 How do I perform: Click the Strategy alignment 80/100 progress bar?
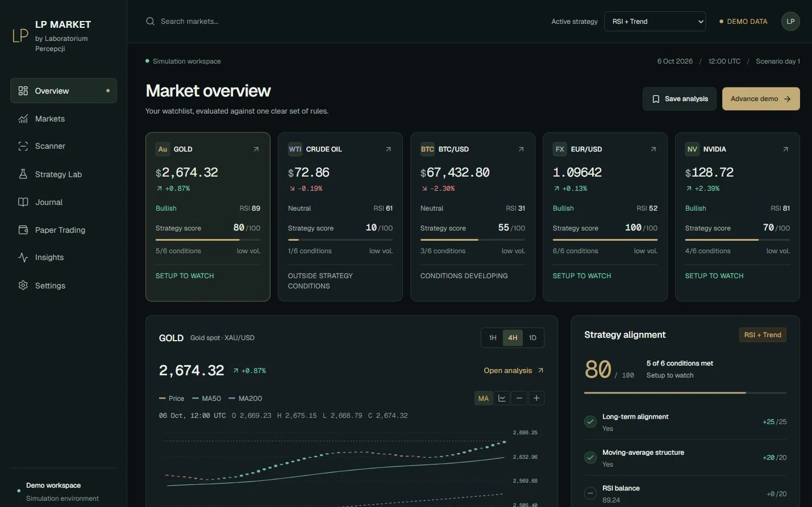pos(685,392)
